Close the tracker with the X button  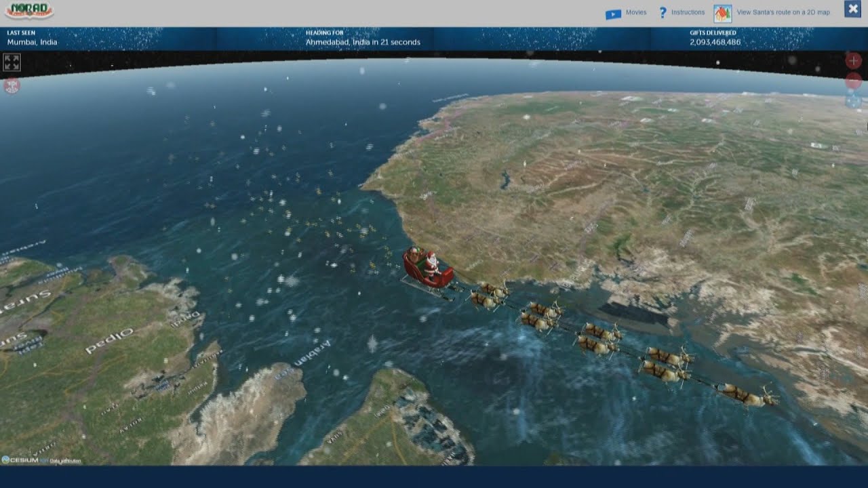852,9
